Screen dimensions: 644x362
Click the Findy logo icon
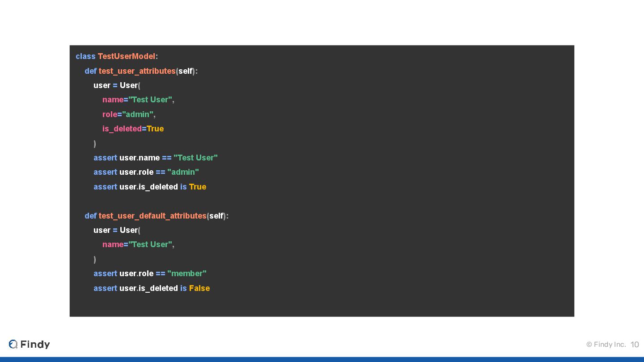pyautogui.click(x=13, y=344)
